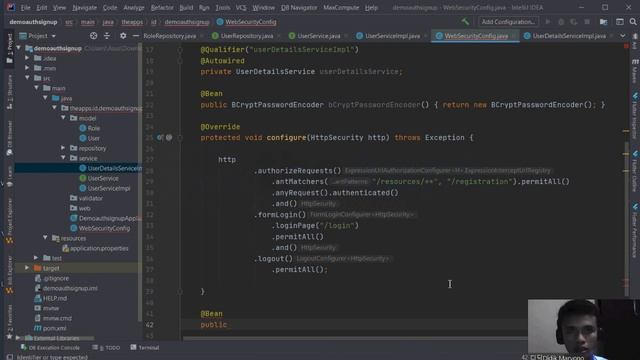The height and width of the screenshot is (360, 640).
Task: Switch to the UserDetailsServiceImpl.java tab
Action: (569, 36)
